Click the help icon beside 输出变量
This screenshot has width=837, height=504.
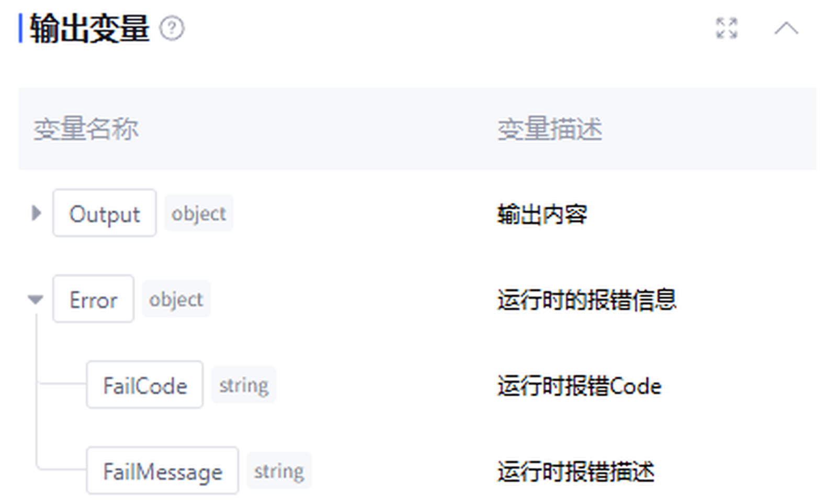172,28
